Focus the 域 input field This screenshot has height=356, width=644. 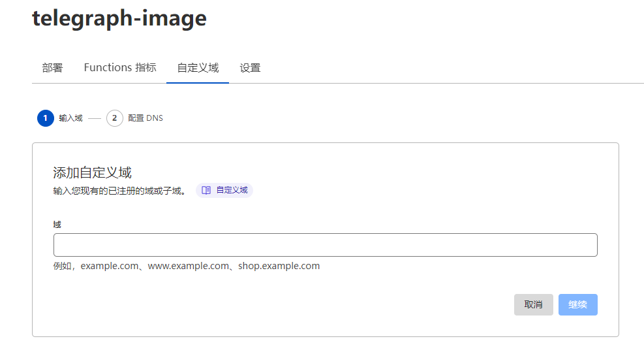pos(326,245)
